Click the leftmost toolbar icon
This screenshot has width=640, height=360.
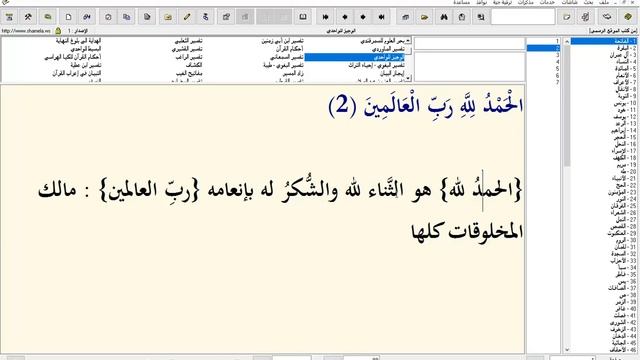[9, 17]
